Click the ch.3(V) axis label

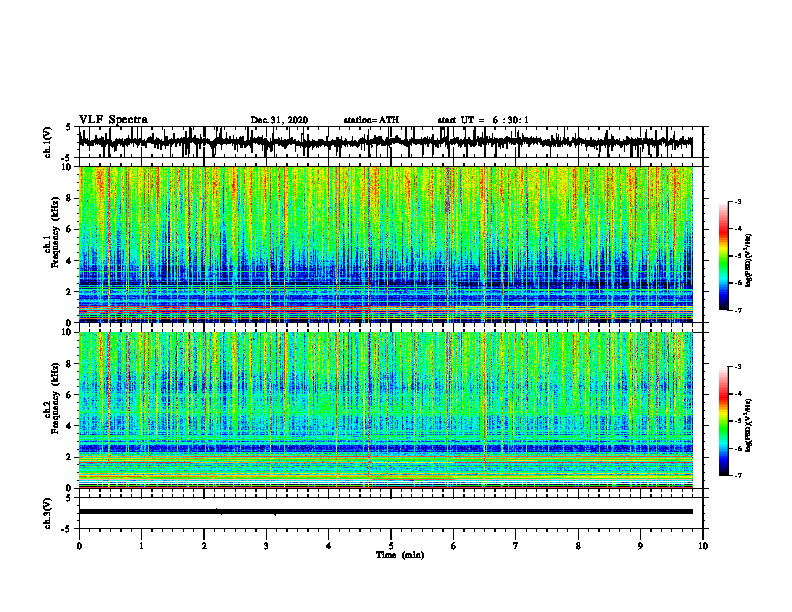(x=48, y=514)
